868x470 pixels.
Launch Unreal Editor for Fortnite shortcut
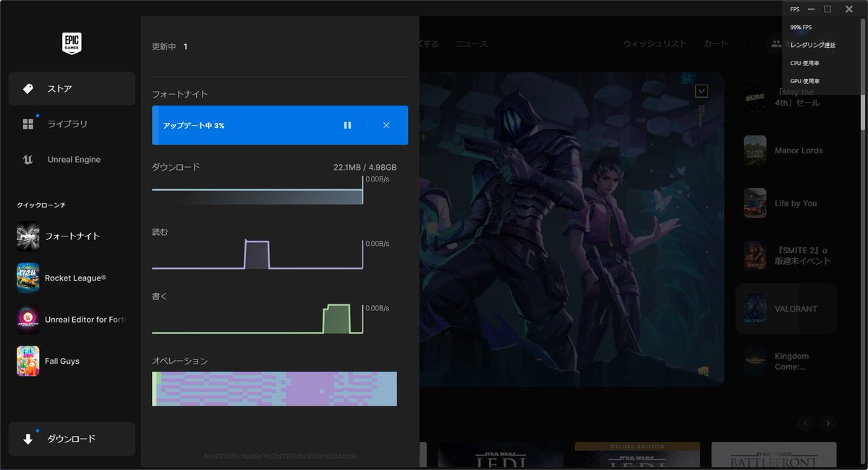click(x=72, y=320)
